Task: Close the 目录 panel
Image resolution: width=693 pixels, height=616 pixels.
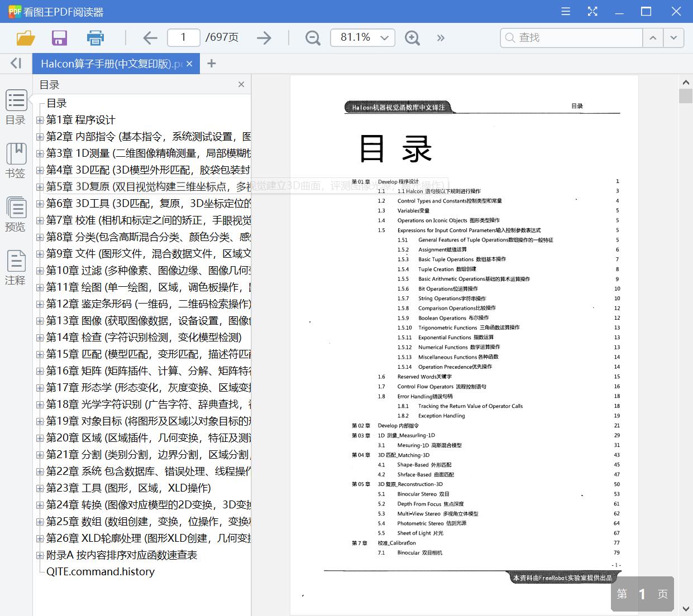Action: click(241, 84)
